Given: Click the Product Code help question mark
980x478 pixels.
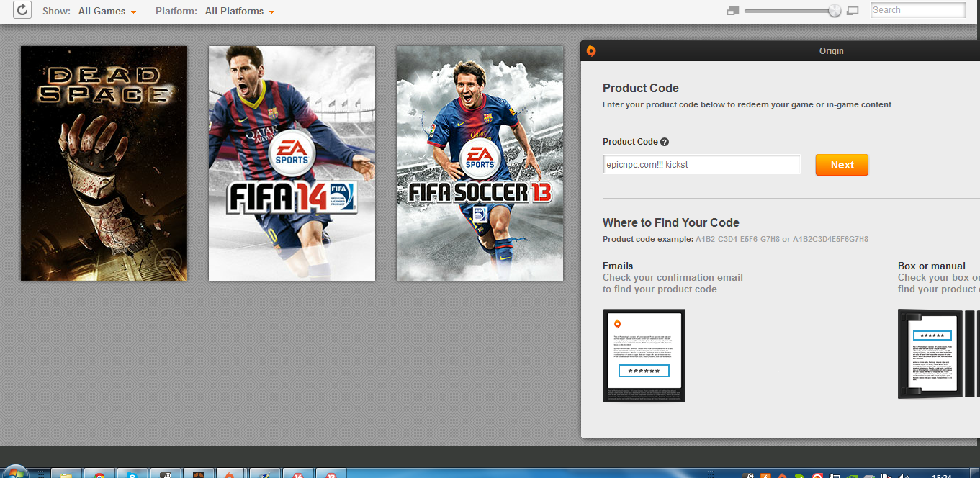Looking at the screenshot, I should (x=665, y=142).
